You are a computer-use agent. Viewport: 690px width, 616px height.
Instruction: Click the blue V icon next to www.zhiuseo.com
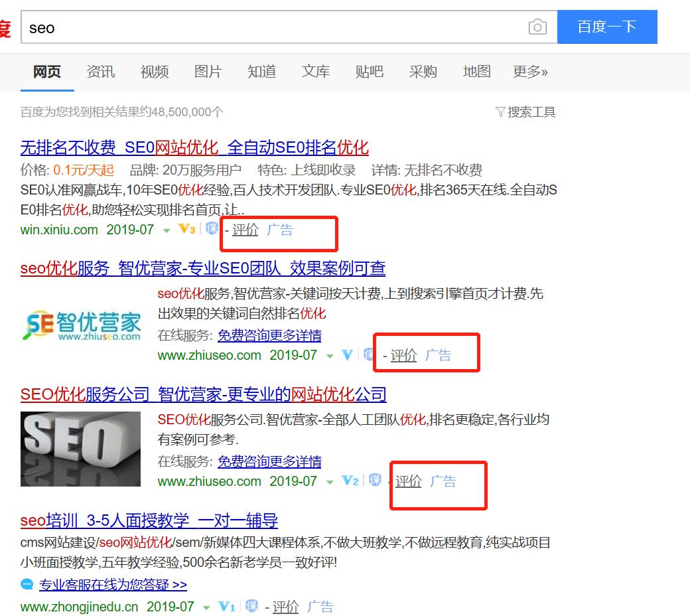347,355
